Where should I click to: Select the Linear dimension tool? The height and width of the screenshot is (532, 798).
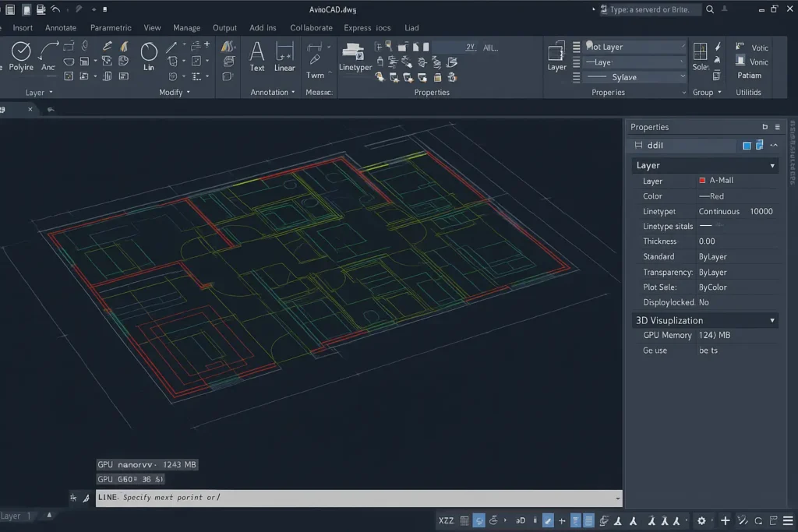pos(284,55)
